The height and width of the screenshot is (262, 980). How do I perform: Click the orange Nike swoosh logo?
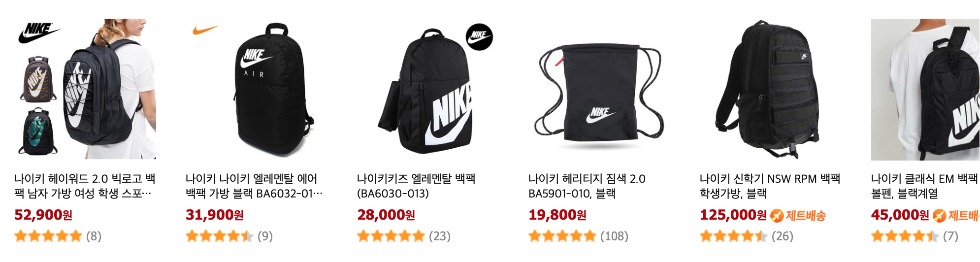(x=205, y=30)
